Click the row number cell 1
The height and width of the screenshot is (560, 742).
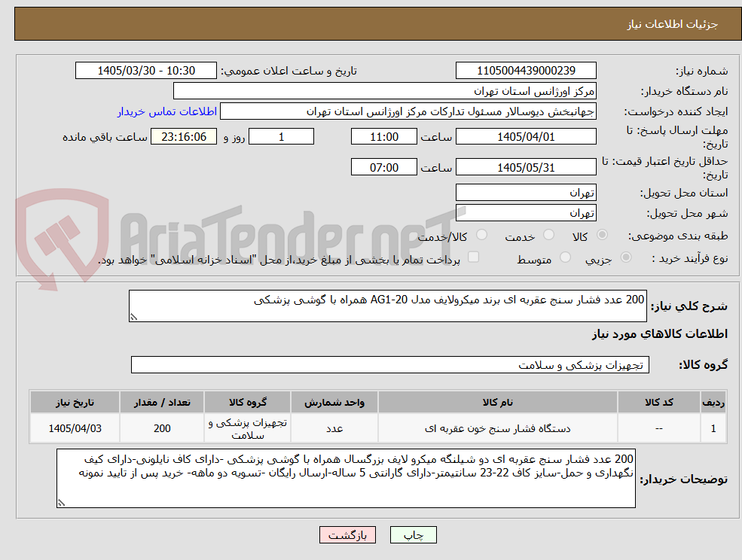[713, 428]
